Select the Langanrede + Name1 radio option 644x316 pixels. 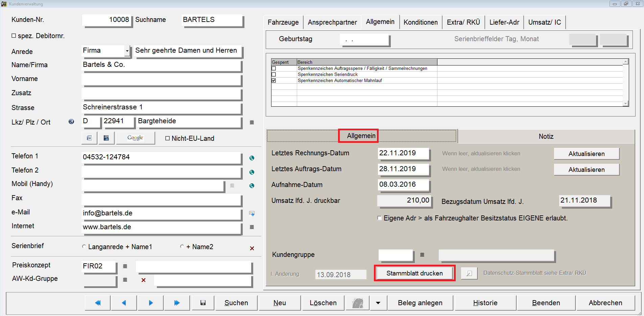tap(84, 246)
